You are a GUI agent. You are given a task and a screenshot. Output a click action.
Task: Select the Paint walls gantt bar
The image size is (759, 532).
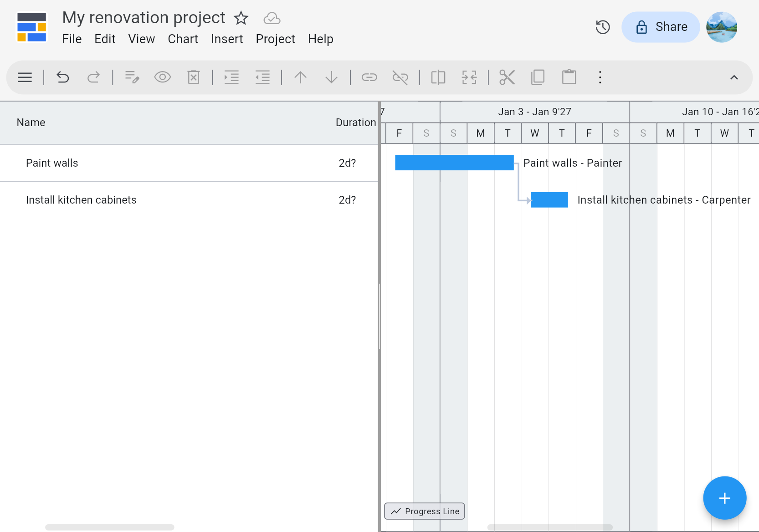click(454, 163)
